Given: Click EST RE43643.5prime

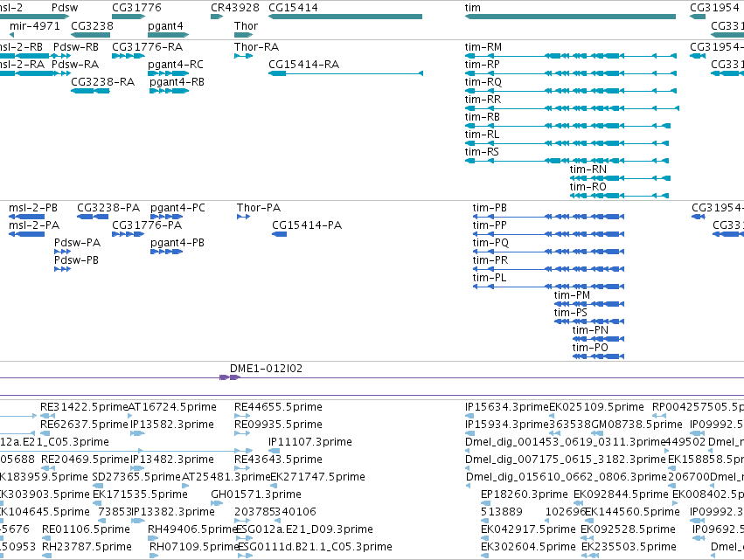Looking at the screenshot, I should pyautogui.click(x=242, y=468).
